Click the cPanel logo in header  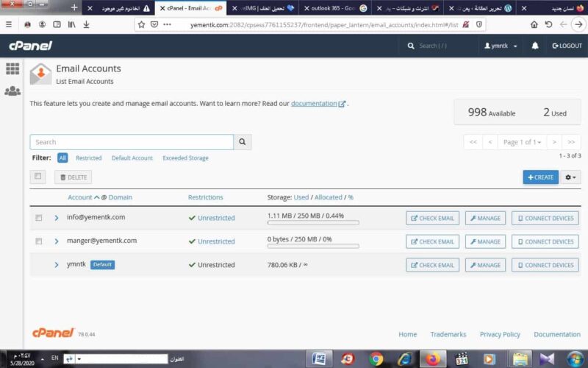(x=30, y=46)
